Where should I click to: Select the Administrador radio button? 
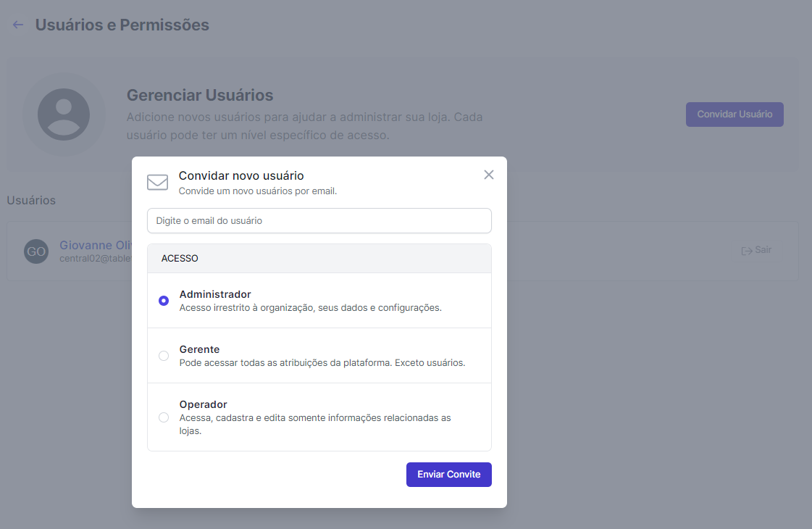tap(164, 301)
